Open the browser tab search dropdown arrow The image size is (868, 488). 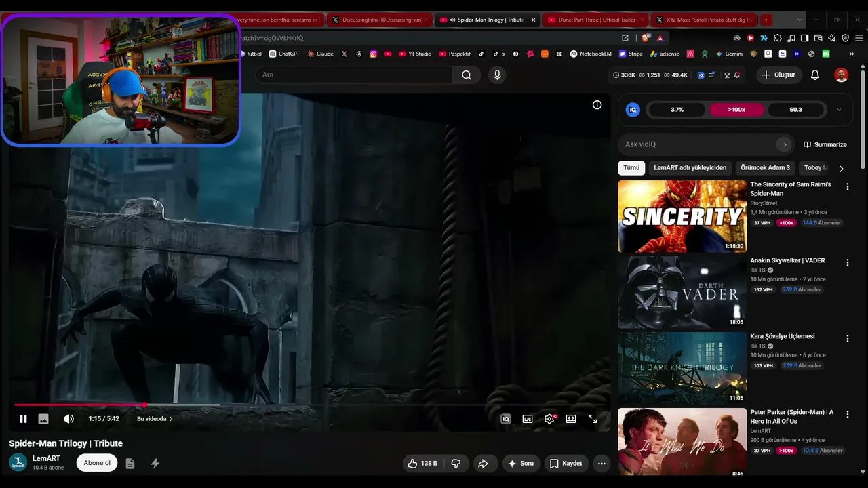coord(800,20)
